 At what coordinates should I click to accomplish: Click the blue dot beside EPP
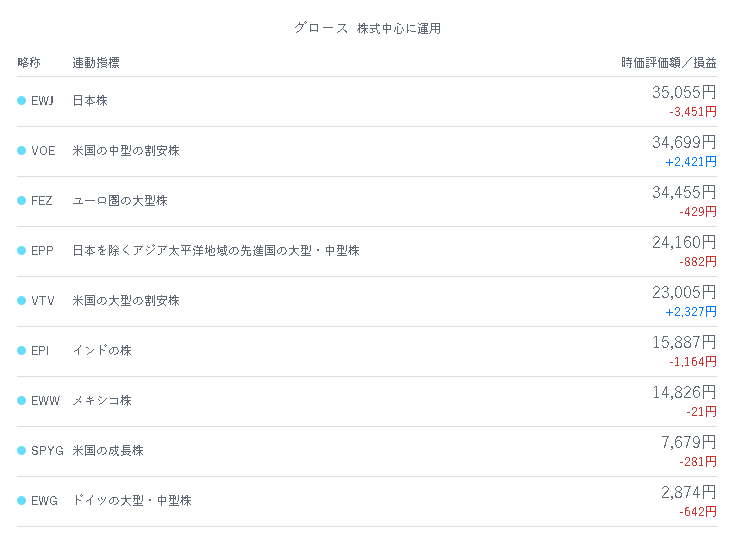(21, 251)
